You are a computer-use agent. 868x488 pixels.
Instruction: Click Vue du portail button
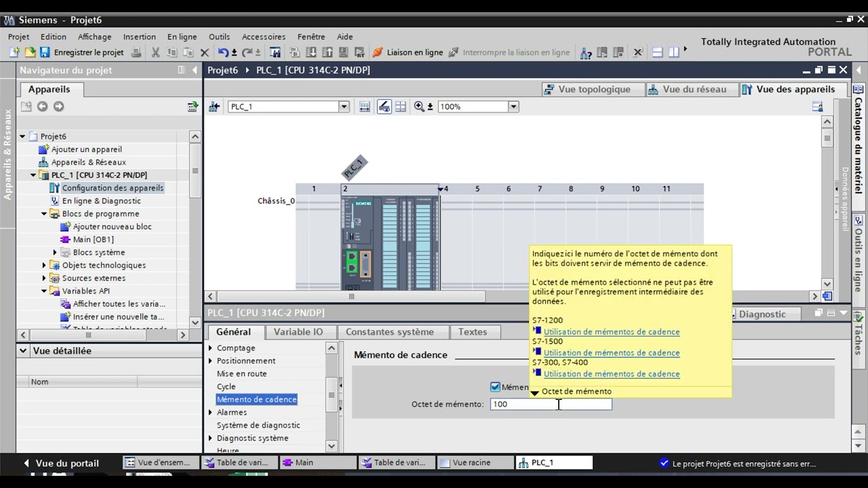61,463
